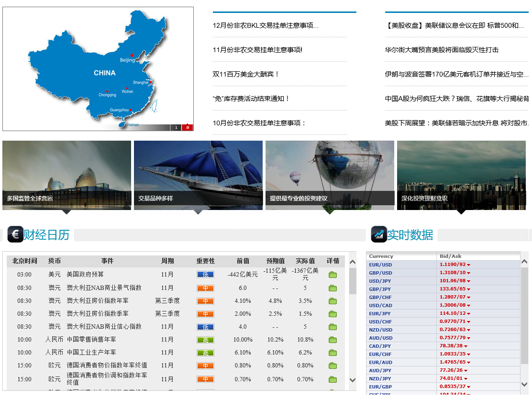Click the 高 importance badge for 中国零售销售年率
This screenshot has width=532, height=399.
205,340
